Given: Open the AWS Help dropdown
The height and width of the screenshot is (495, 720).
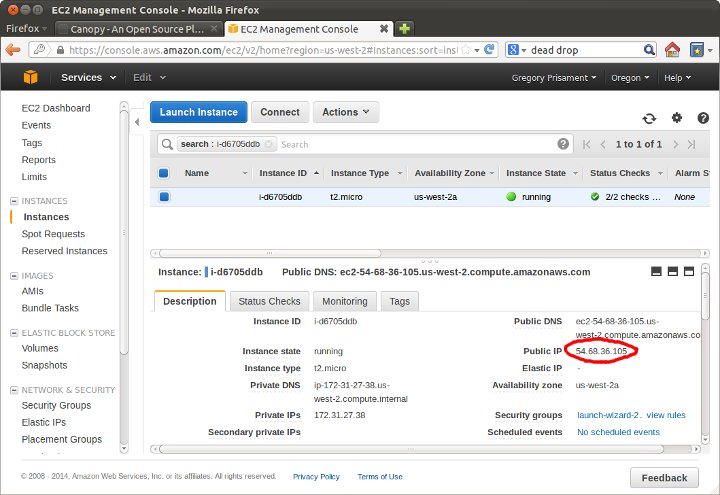Looking at the screenshot, I should tap(677, 78).
